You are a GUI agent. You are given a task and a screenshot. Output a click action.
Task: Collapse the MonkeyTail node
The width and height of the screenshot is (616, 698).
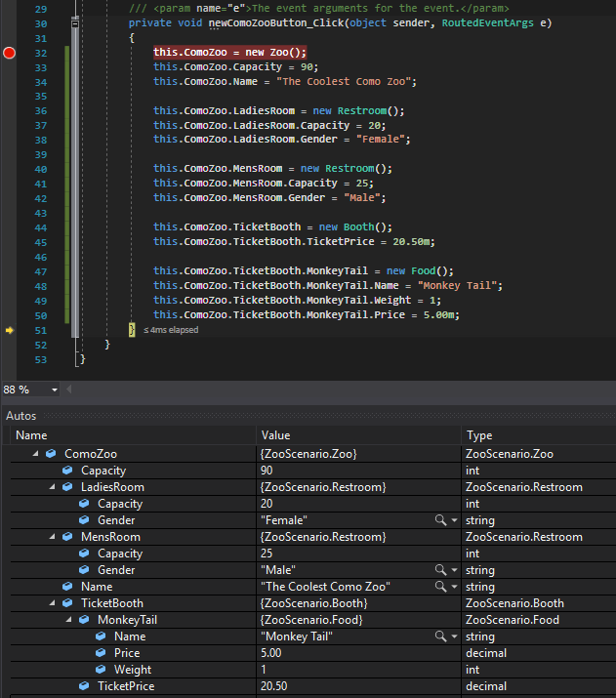(69, 620)
